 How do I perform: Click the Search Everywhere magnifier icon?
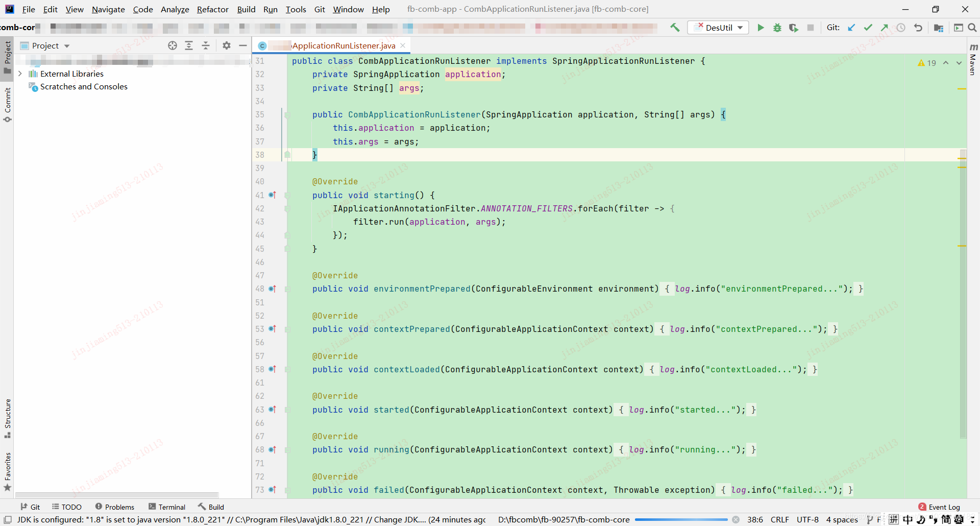coord(972,28)
